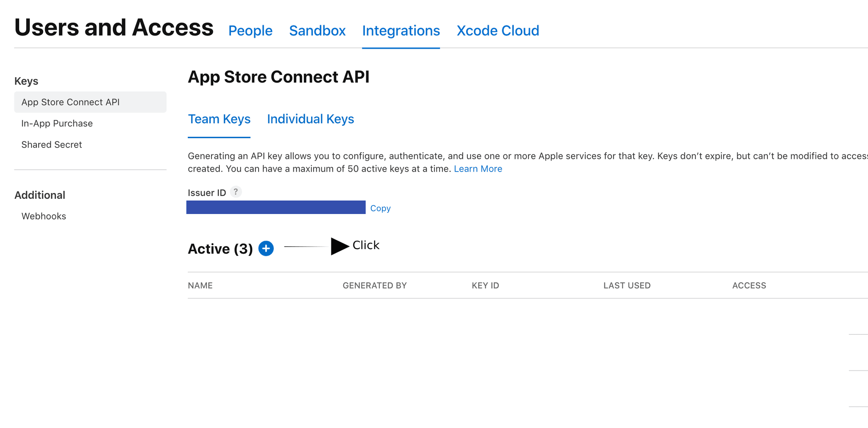The width and height of the screenshot is (868, 428).
Task: Click the Users and Access page title
Action: click(114, 27)
